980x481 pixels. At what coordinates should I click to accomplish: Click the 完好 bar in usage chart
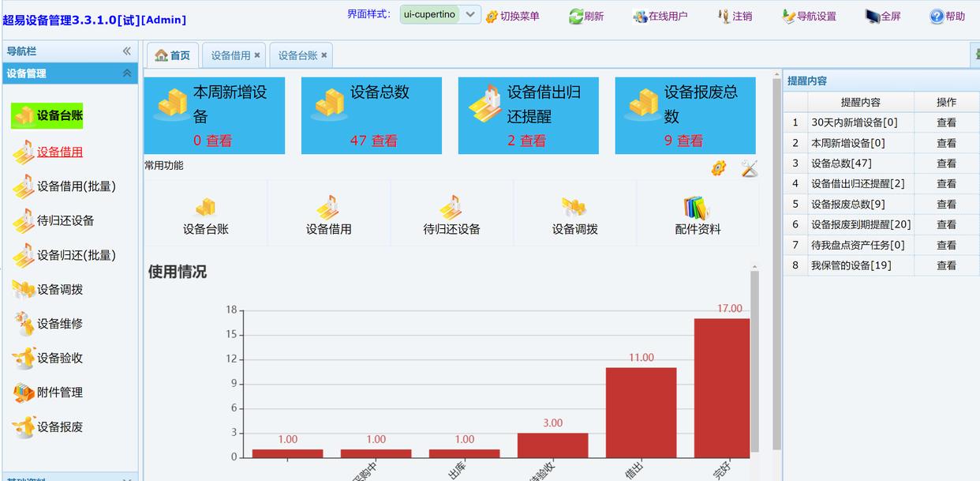point(721,387)
